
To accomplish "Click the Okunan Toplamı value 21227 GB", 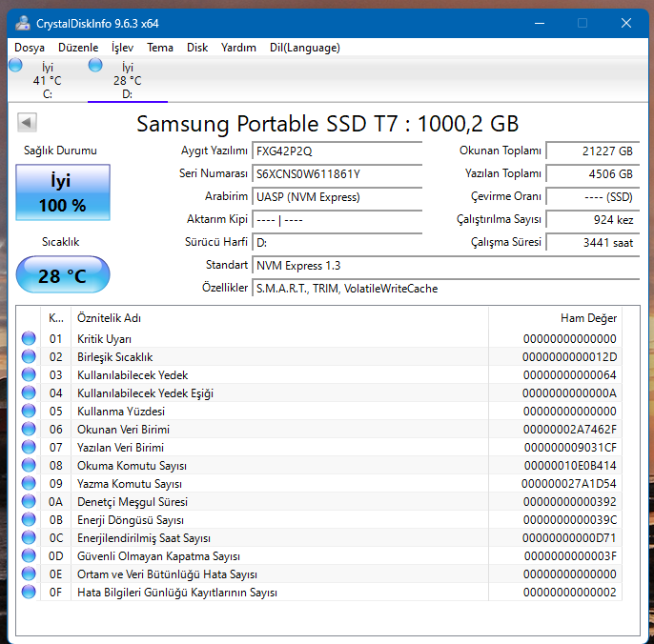I will click(593, 151).
